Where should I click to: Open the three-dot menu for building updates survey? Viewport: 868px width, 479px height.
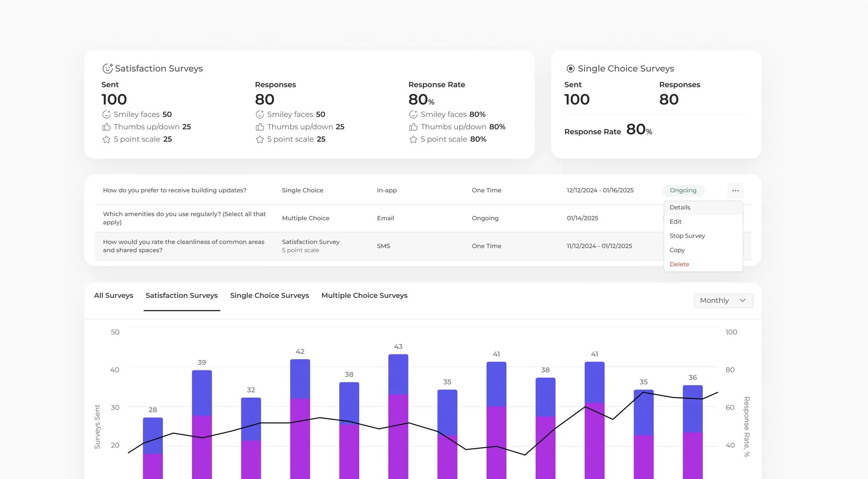pyautogui.click(x=735, y=191)
